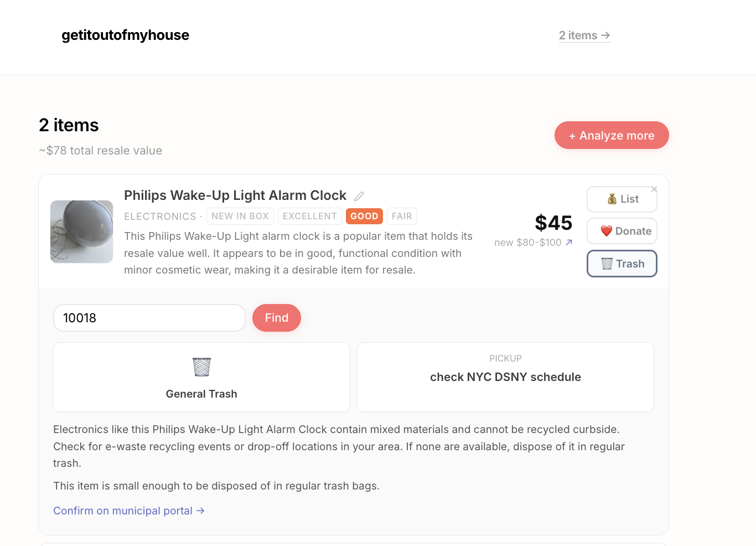756x546 pixels.
Task: Choose the List option for this item
Action: tap(622, 199)
